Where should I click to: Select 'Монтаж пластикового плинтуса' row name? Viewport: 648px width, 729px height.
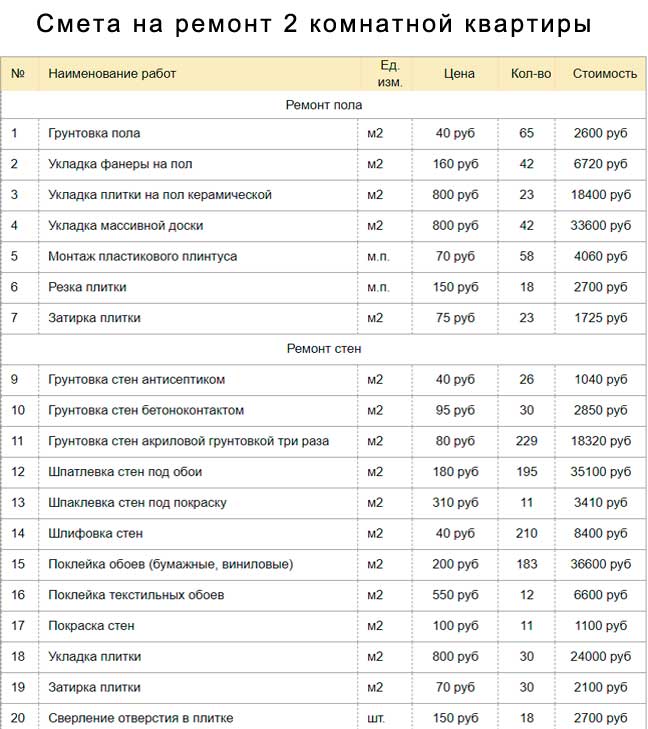pyautogui.click(x=142, y=256)
